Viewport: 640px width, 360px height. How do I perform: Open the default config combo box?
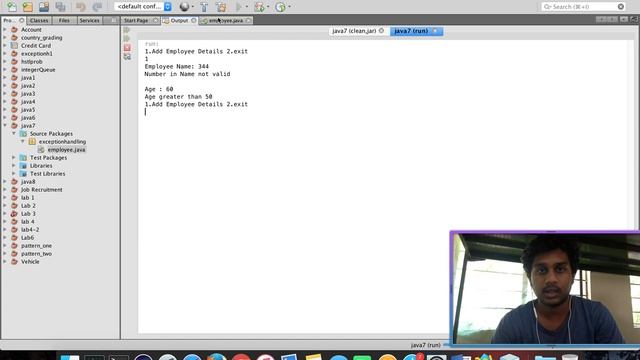[143, 7]
